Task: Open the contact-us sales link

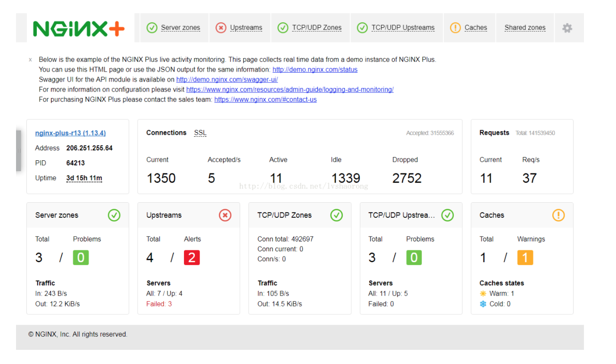Action: (x=266, y=99)
